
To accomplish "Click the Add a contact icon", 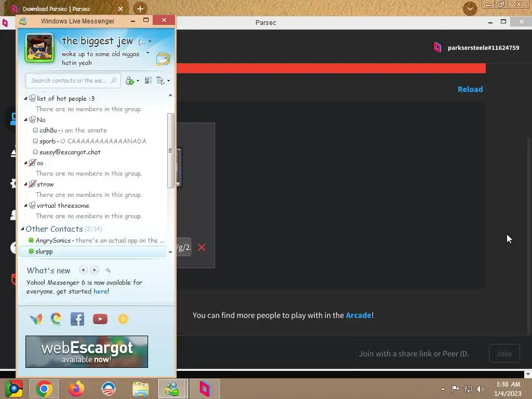I will tap(129, 81).
